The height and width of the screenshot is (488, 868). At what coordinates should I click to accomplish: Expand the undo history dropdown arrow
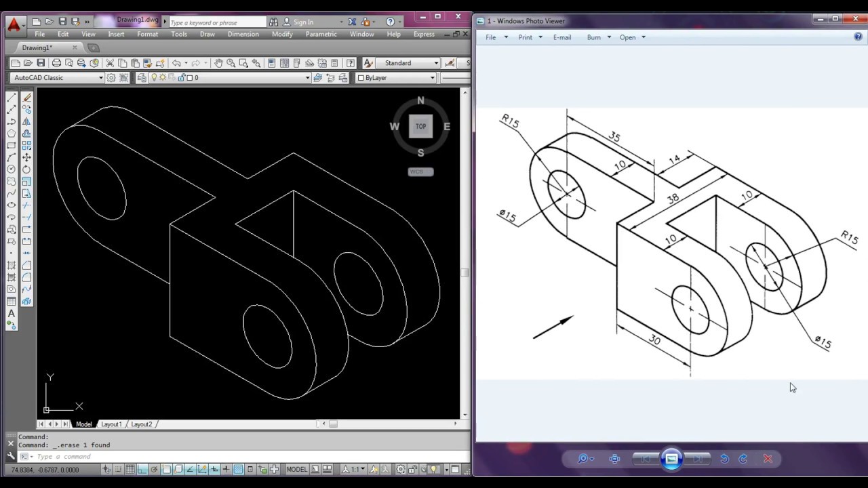(186, 63)
